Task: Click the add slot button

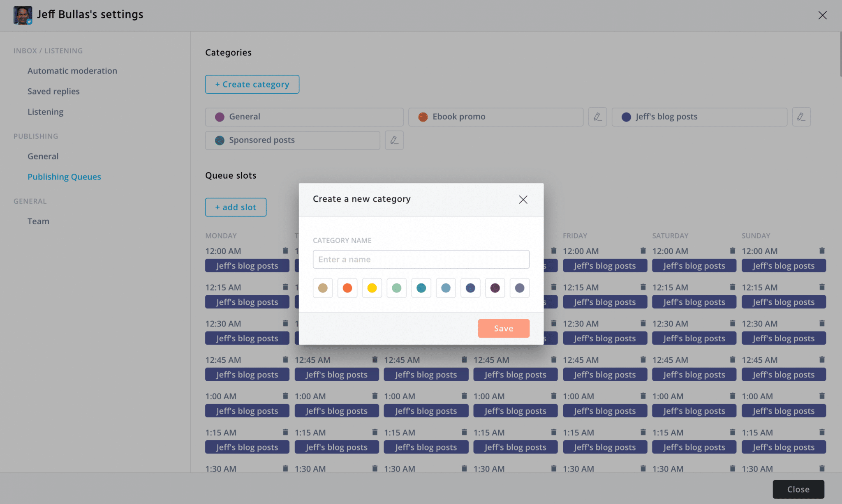Action: click(x=236, y=207)
